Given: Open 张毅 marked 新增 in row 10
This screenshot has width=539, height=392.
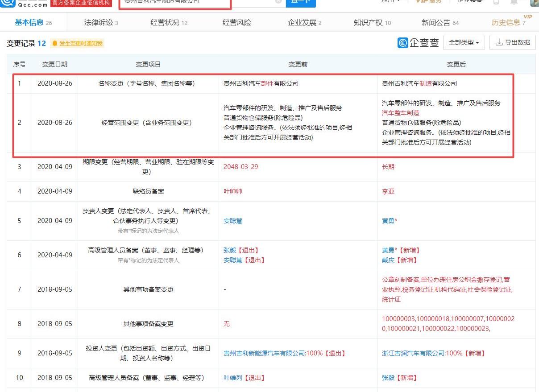Looking at the screenshot, I should point(388,378).
